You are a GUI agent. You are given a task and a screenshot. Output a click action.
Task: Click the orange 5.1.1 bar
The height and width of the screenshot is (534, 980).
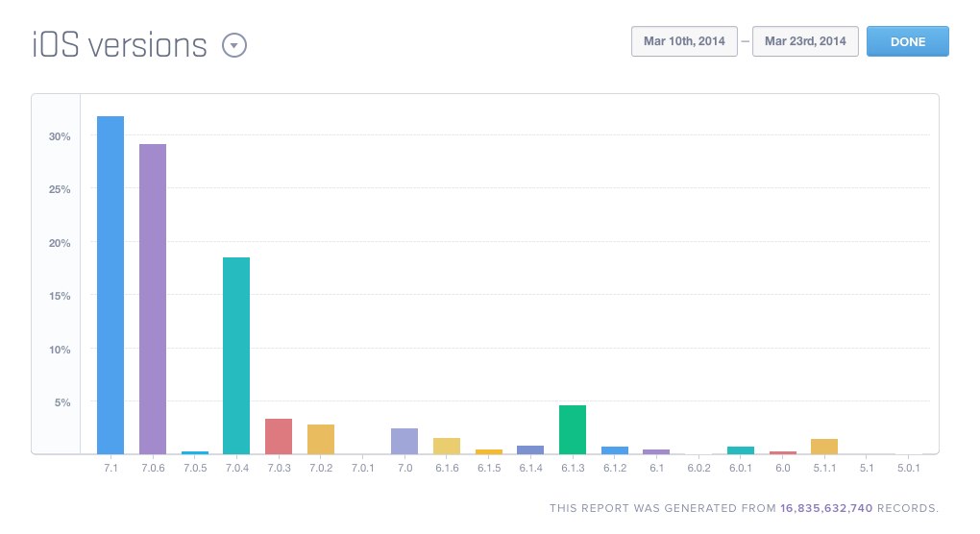(824, 446)
